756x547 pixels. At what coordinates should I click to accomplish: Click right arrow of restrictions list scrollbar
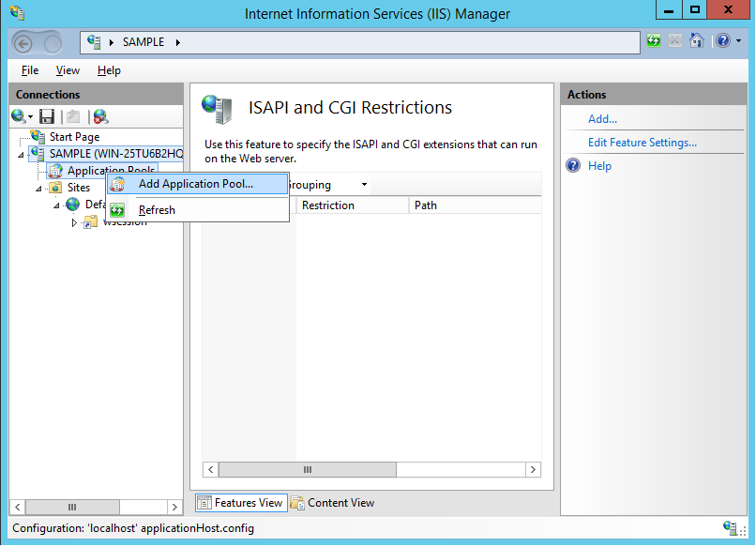coord(533,470)
